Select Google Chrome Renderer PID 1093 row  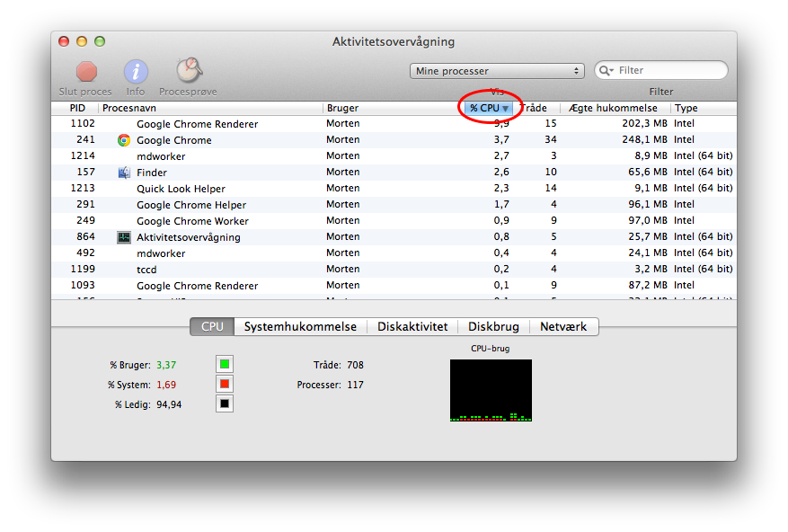coord(394,285)
